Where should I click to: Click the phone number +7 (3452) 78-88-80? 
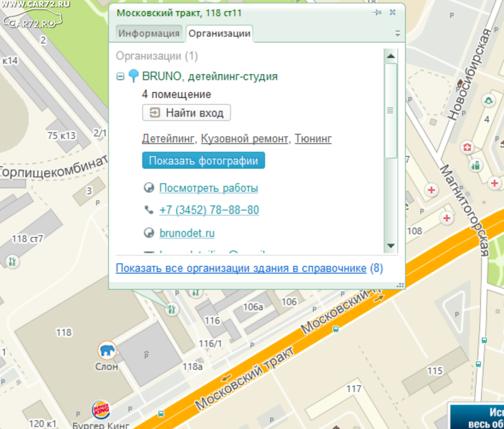[x=209, y=210]
